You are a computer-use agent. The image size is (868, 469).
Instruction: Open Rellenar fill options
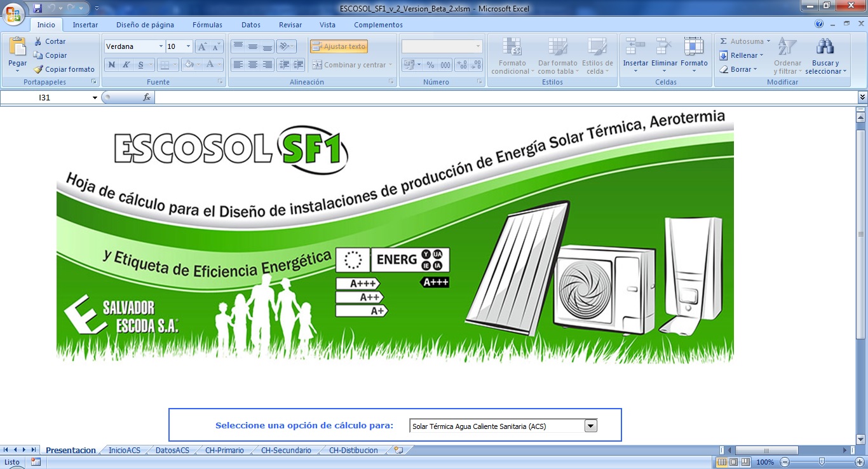tap(742, 55)
